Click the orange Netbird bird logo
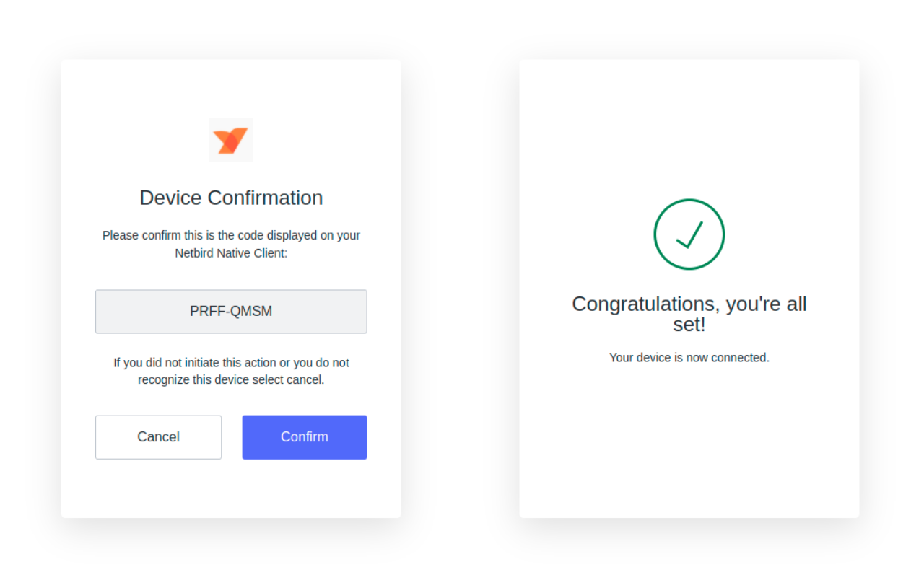This screenshot has width=924, height=580. click(x=231, y=140)
